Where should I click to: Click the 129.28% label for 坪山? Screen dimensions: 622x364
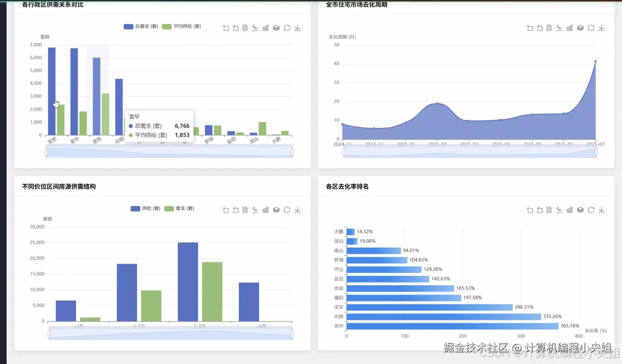click(433, 269)
